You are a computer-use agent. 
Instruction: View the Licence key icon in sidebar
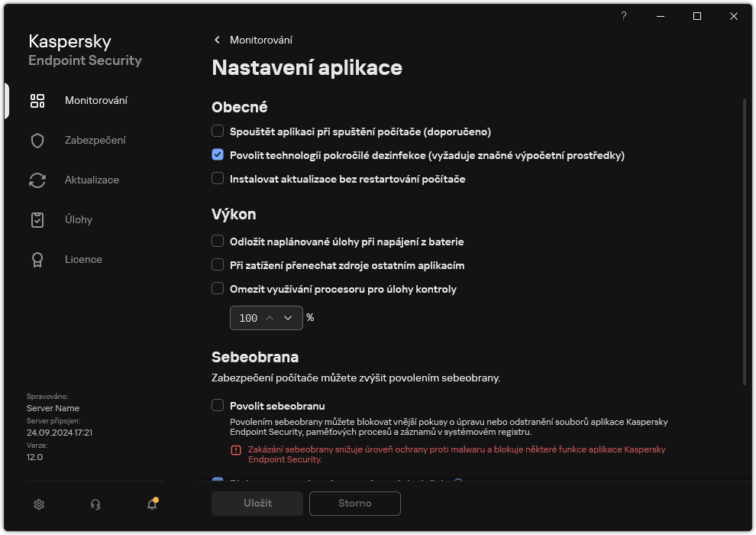[37, 259]
